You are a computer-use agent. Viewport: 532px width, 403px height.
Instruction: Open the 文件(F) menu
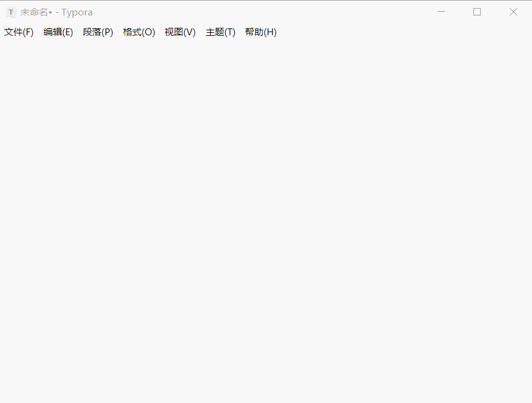tap(19, 32)
